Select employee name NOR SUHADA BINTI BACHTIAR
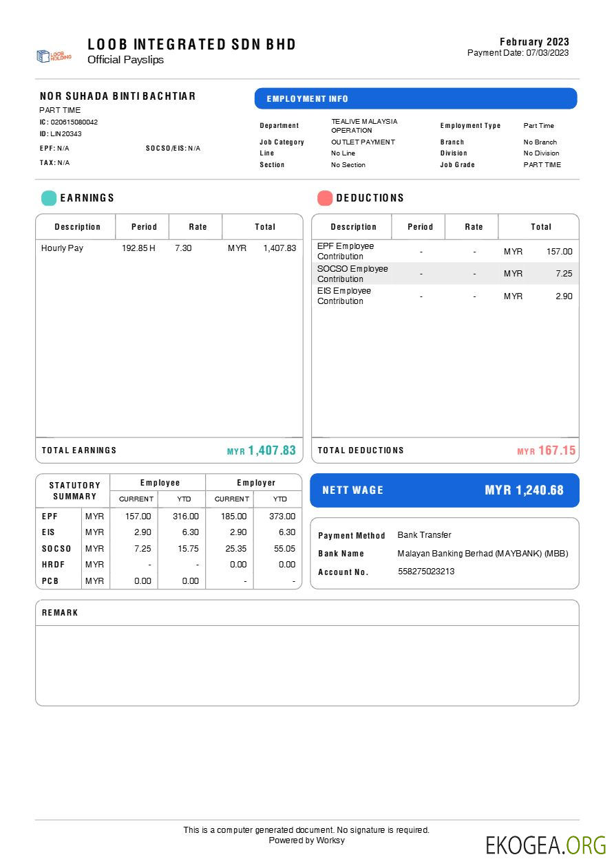Image resolution: width=614 pixels, height=868 pixels. (118, 96)
